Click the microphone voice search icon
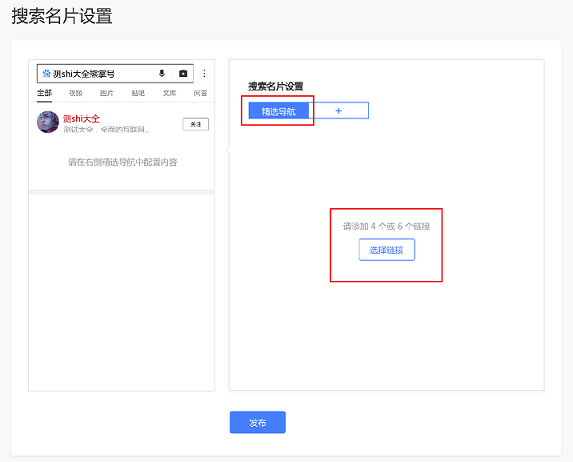Viewport: 573px width, 462px height. tap(162, 73)
